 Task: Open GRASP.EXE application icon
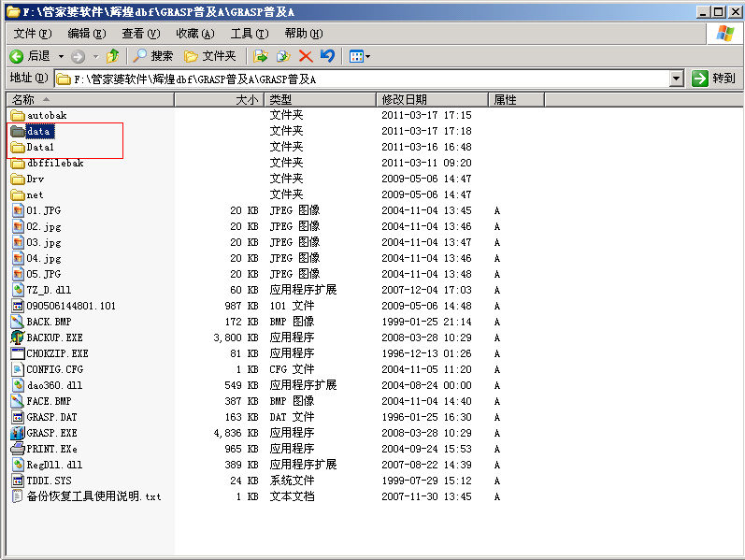coord(18,433)
